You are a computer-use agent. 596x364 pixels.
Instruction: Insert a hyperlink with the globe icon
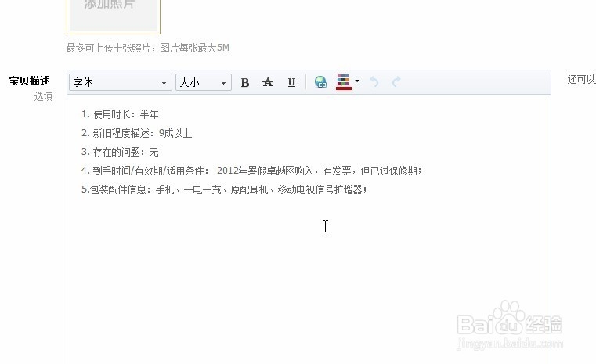coord(320,82)
